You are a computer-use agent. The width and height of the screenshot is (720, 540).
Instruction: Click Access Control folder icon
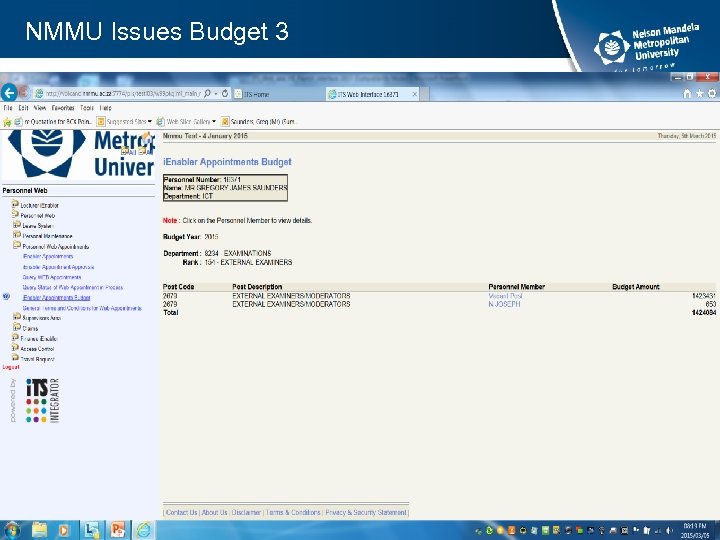15,348
